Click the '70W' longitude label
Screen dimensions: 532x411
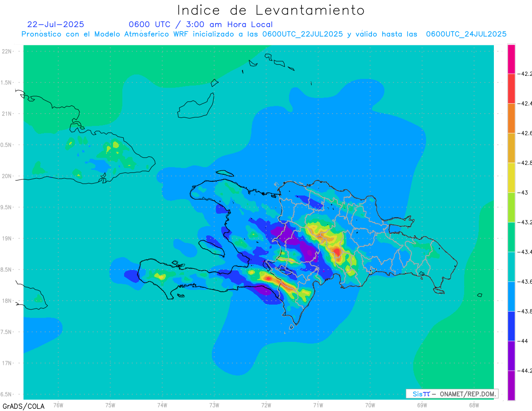(370, 405)
